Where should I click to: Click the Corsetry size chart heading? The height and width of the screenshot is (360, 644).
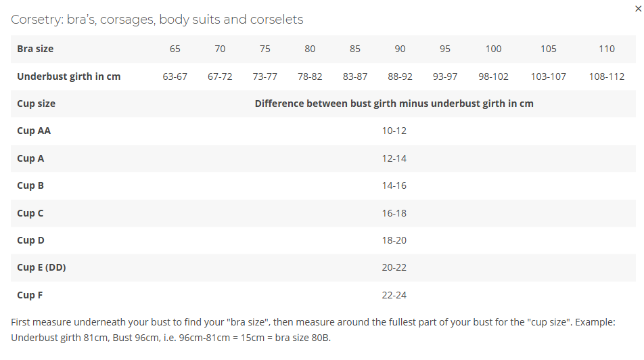[x=157, y=20]
